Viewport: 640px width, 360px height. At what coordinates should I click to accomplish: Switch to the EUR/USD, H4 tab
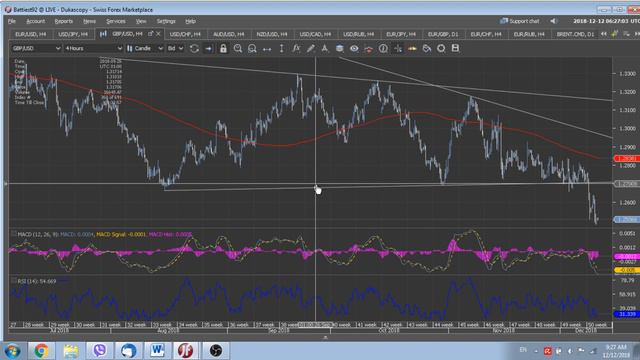[x=31, y=34]
